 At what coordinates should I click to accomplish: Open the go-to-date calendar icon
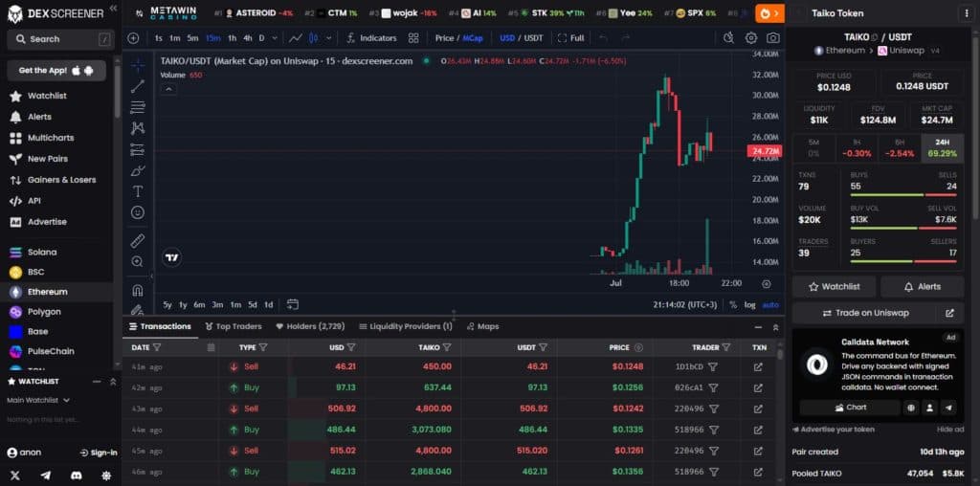pos(293,305)
